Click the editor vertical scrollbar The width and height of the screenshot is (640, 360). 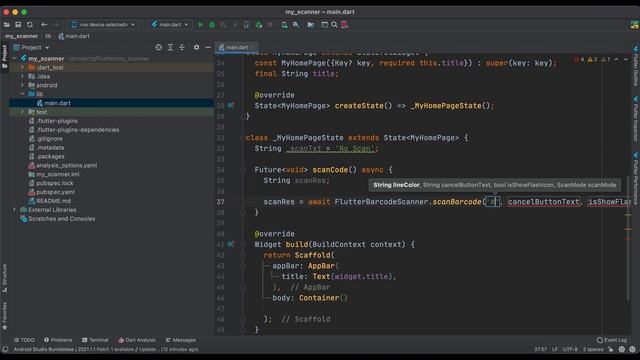(628, 237)
